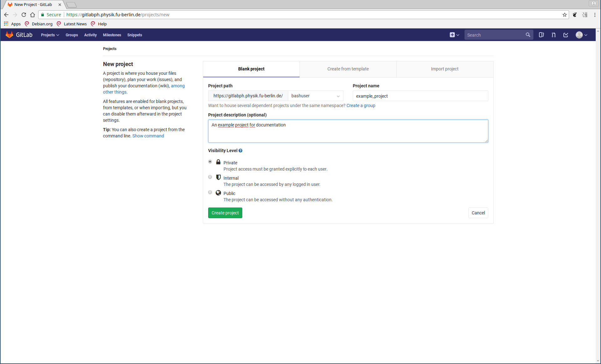Click Visibility Level help question icon
This screenshot has height=364, width=601.
pyautogui.click(x=240, y=151)
